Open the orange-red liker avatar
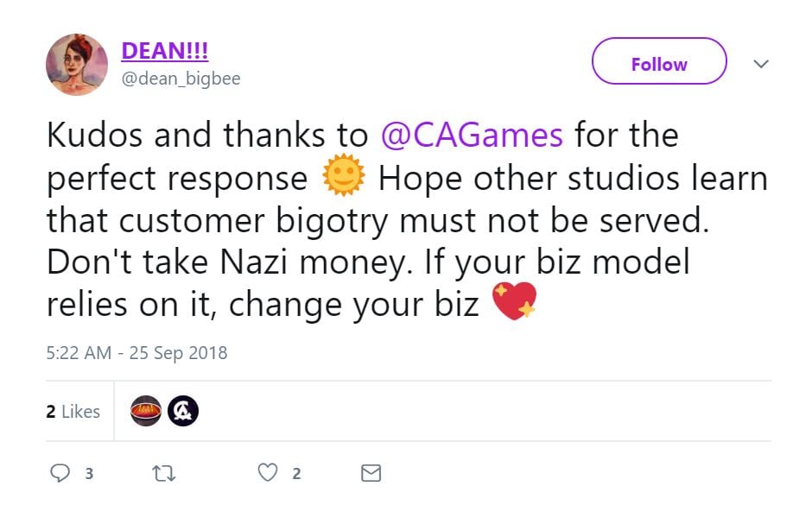The width and height of the screenshot is (812, 505). 145,411
